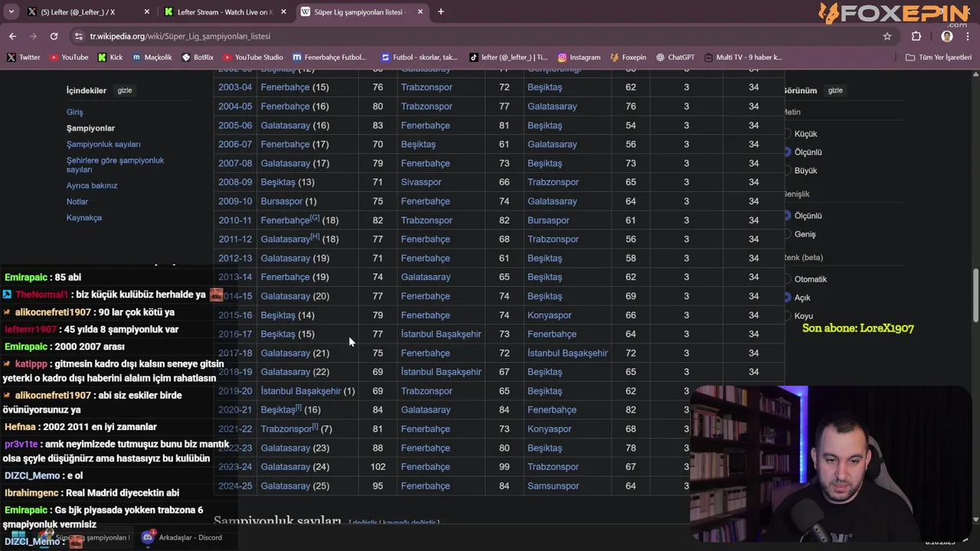
Task: Open the Kick bookmark
Action: pos(109,57)
